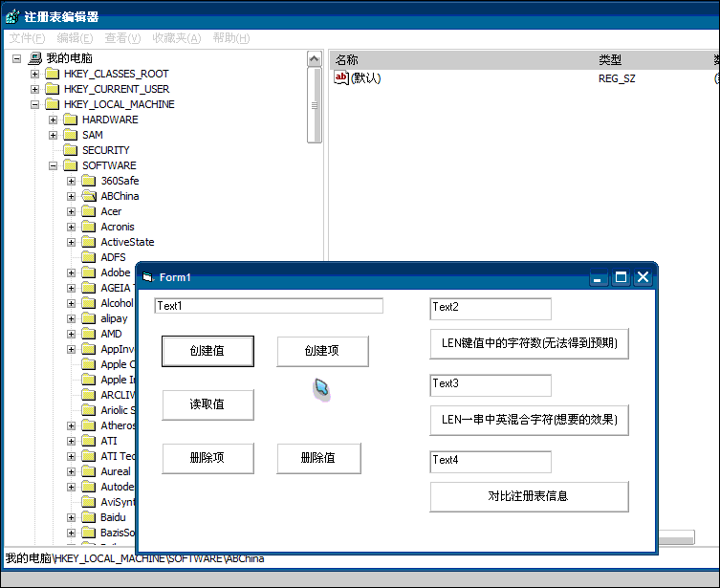Collapse the 我的电脑 root node

(16, 58)
